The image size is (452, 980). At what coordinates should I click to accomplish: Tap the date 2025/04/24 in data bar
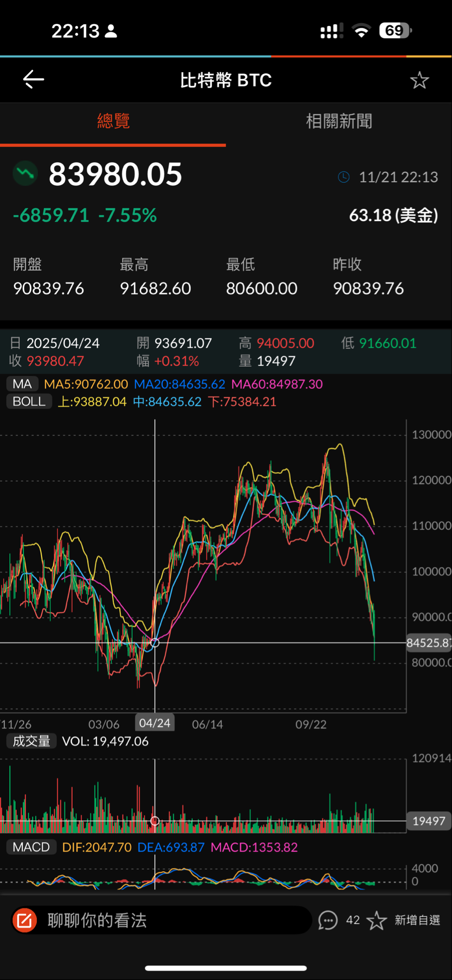point(63,343)
